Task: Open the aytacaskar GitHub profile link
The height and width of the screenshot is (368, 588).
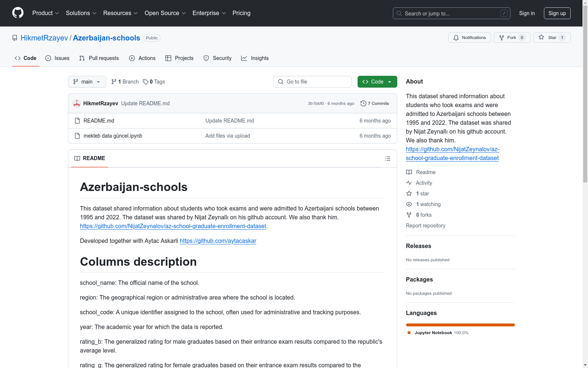Action: click(218, 241)
